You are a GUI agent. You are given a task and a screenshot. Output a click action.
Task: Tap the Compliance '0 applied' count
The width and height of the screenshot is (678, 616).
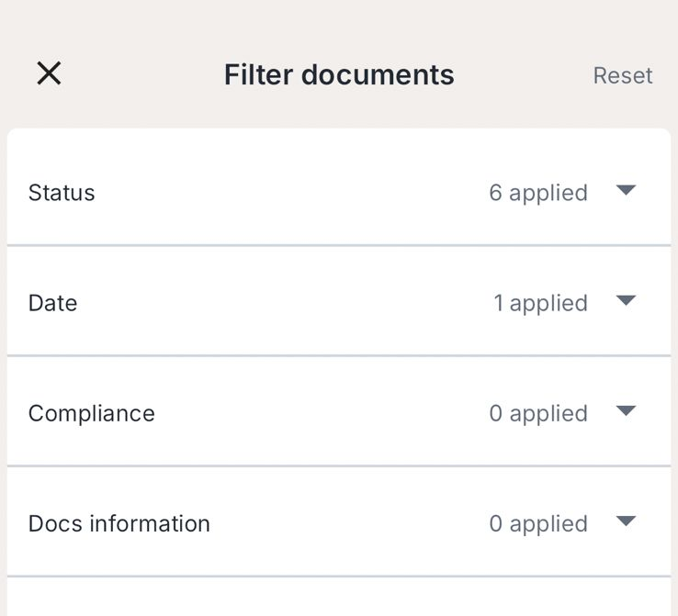click(x=537, y=413)
